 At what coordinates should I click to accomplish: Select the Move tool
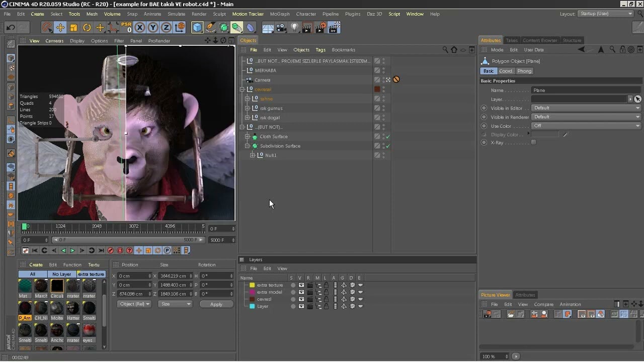tap(60, 27)
